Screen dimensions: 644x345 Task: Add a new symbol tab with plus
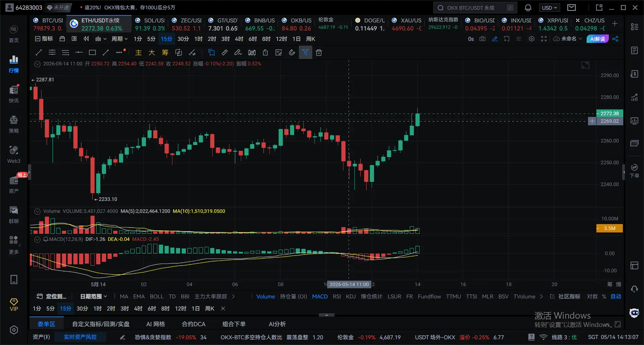(615, 23)
